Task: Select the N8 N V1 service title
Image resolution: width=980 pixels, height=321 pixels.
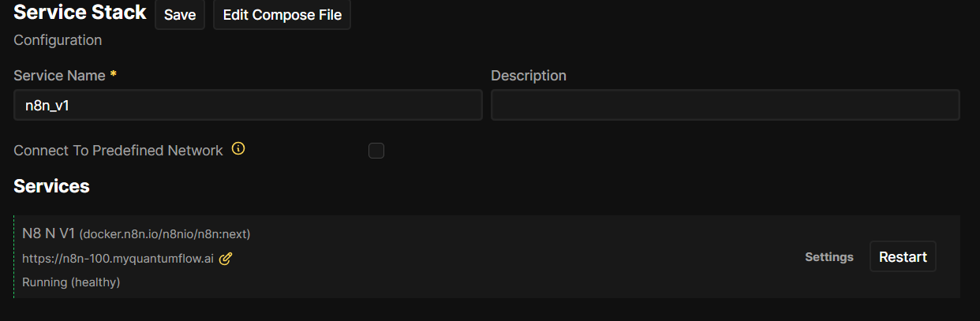Action: tap(48, 233)
